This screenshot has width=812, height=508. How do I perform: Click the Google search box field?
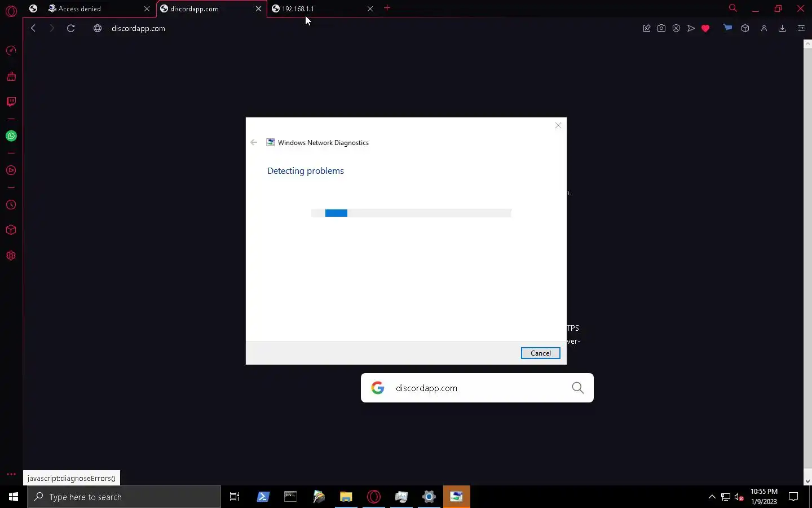pos(477,388)
